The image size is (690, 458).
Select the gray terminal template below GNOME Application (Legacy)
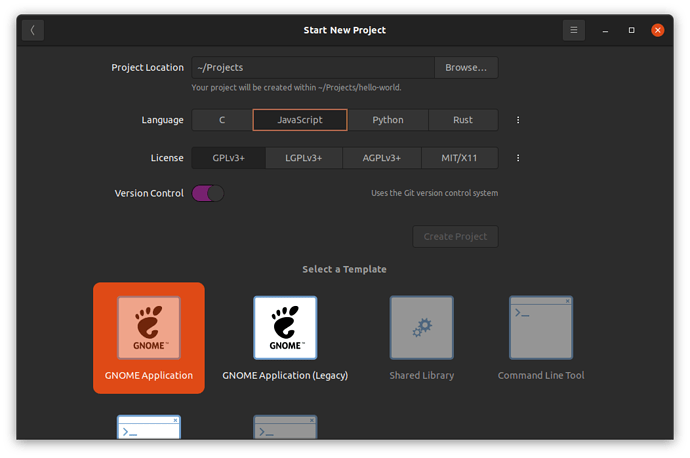[x=285, y=427]
